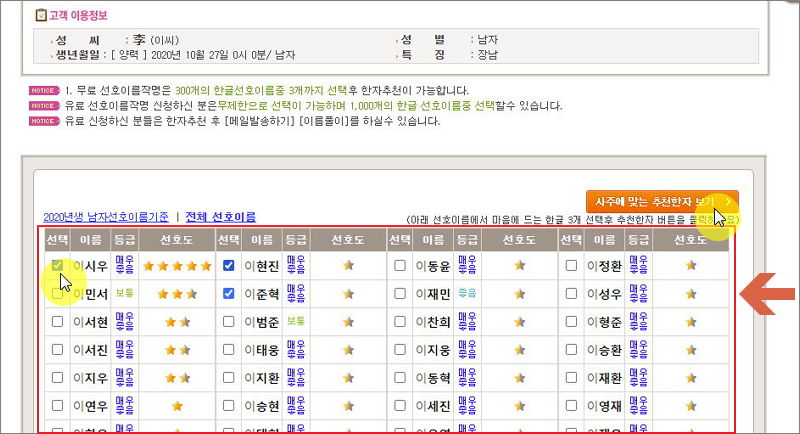This screenshot has width=800, height=434.
Task: Click the 장남 value in customer info
Action: tap(488, 55)
